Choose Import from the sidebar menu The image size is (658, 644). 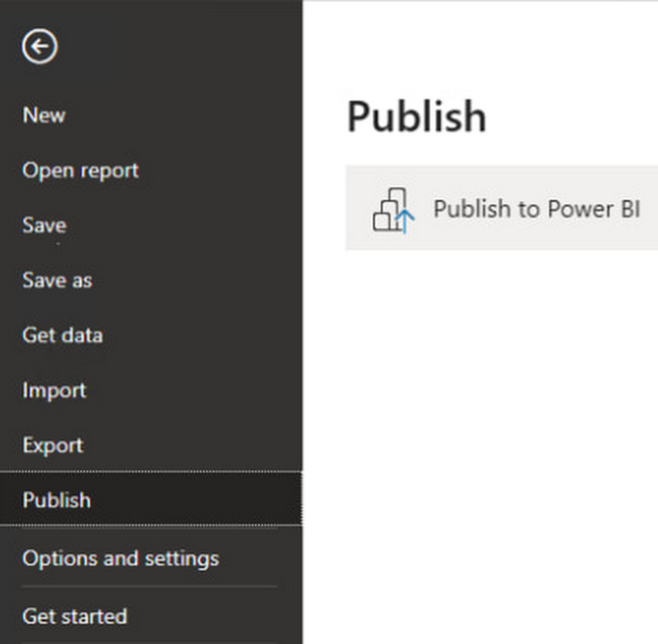click(x=54, y=390)
